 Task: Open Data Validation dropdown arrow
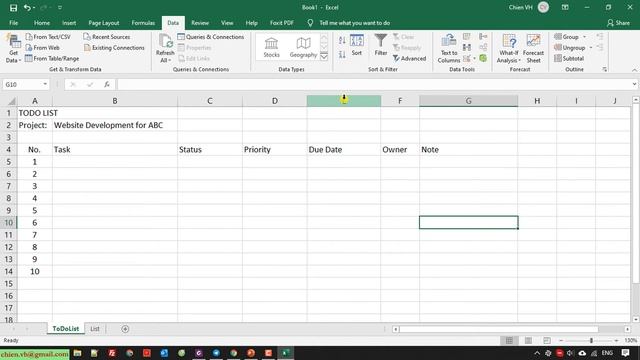point(474,59)
